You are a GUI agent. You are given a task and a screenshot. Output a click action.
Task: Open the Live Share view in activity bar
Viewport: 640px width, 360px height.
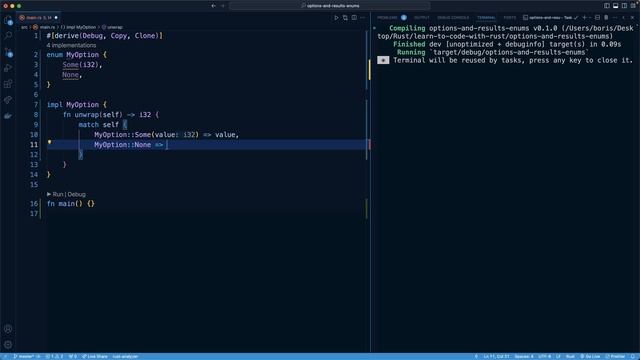[8, 100]
